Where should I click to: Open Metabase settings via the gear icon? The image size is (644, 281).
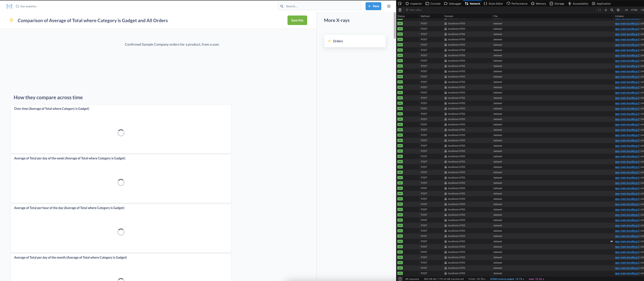tap(389, 6)
